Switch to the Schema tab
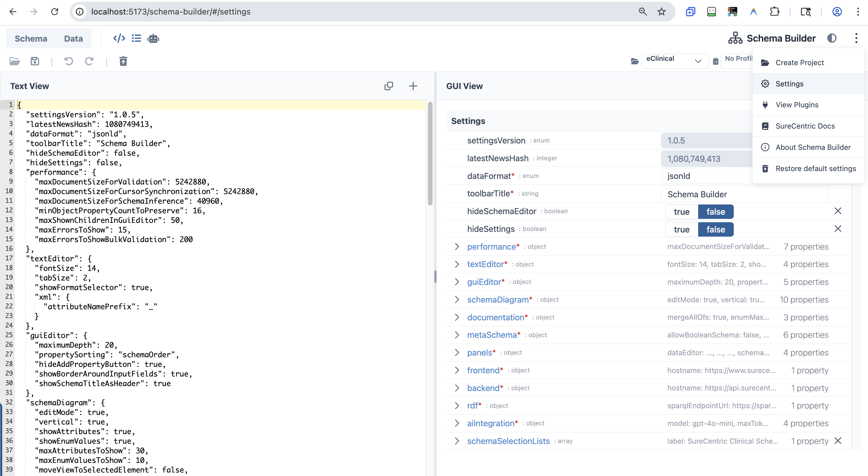Viewport: 868px width, 476px height. (31, 38)
